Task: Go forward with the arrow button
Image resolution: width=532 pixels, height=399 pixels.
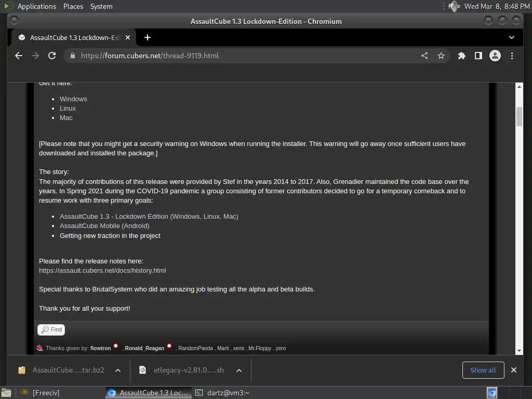Action: [35, 56]
